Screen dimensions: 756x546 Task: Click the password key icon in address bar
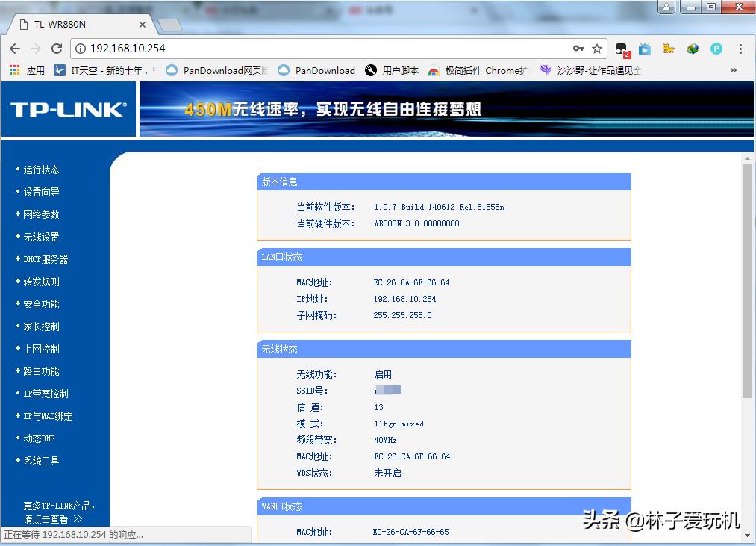[578, 47]
